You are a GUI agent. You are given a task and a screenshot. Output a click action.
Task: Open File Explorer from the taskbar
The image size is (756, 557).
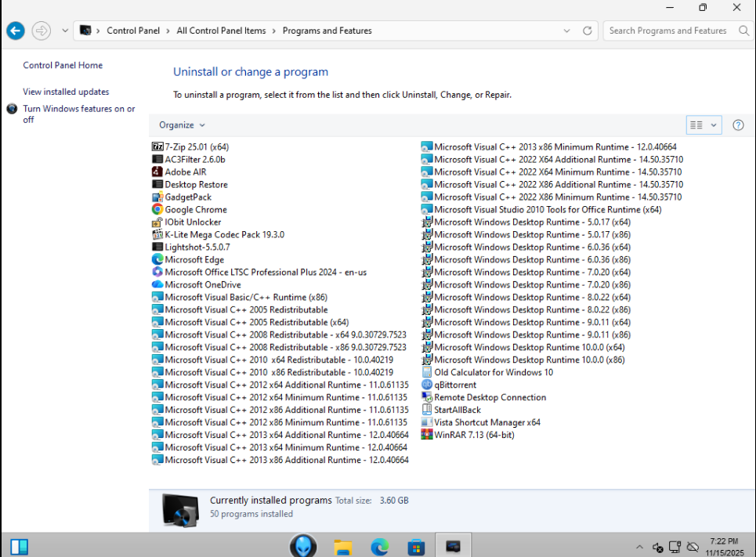(343, 547)
